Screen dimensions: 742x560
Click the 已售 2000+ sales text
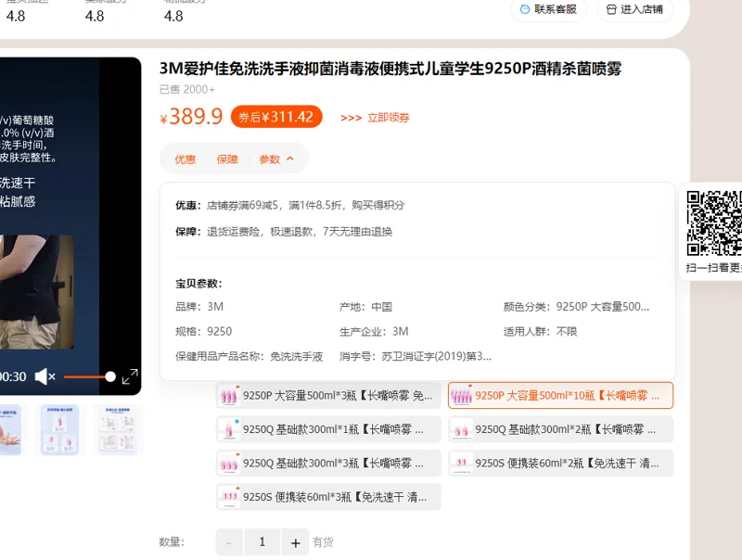(187, 89)
